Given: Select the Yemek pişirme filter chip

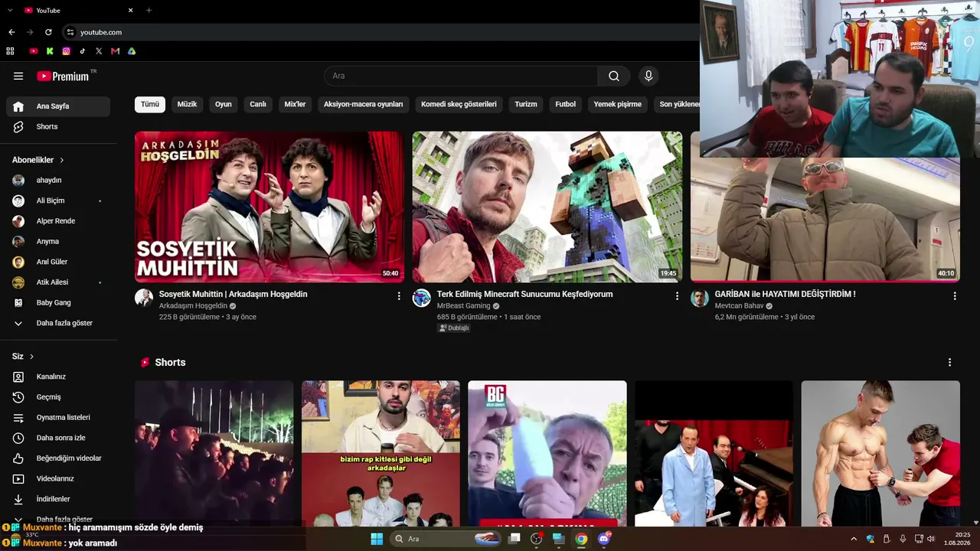Looking at the screenshot, I should pyautogui.click(x=618, y=104).
